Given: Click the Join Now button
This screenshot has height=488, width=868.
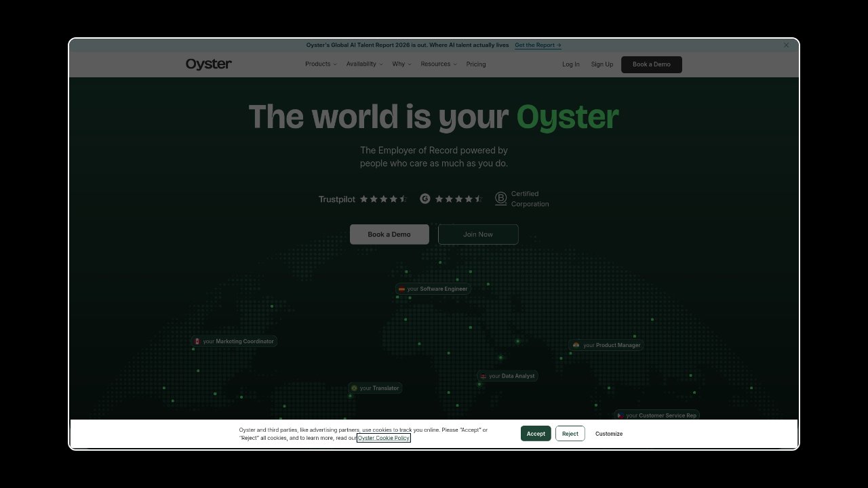Looking at the screenshot, I should click(x=478, y=235).
